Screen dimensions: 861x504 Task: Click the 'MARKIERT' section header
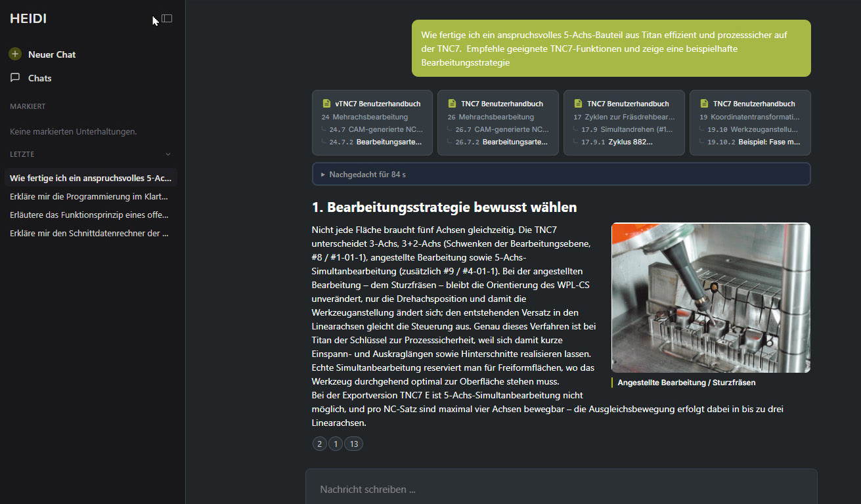click(x=28, y=106)
